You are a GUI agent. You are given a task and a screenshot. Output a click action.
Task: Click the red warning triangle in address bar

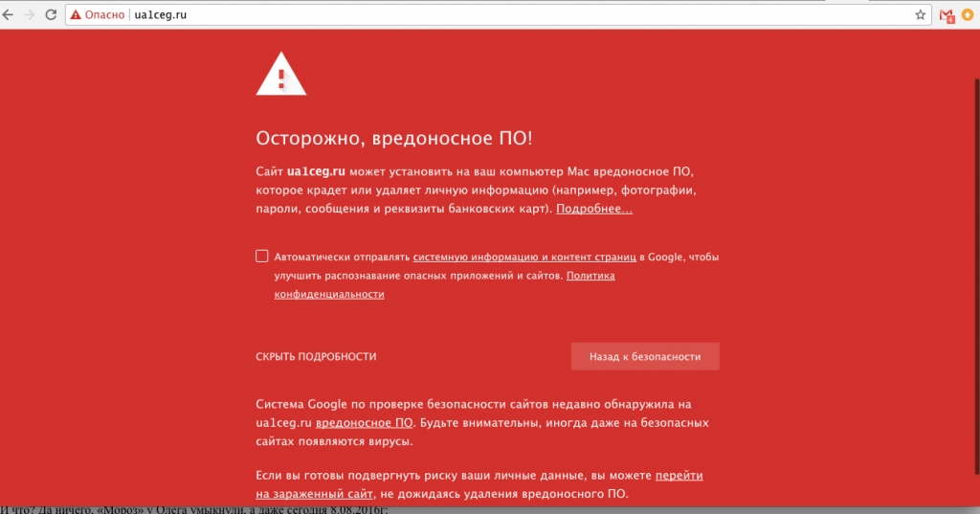(x=75, y=15)
